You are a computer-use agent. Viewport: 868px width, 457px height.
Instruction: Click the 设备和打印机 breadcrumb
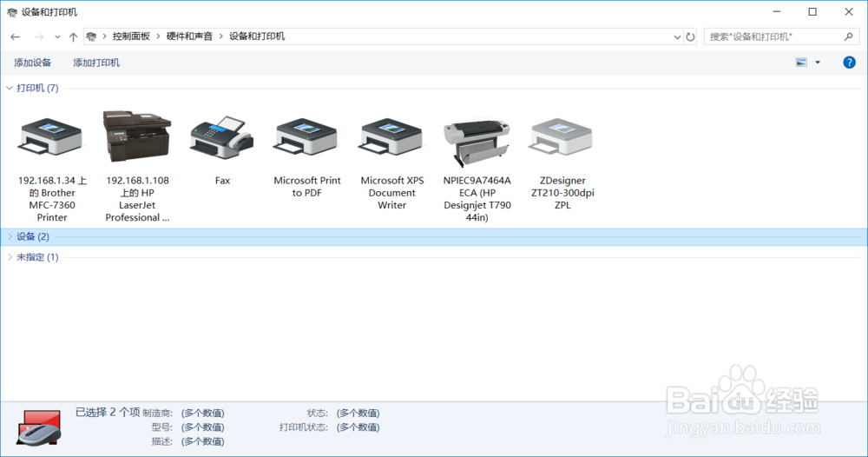click(257, 36)
